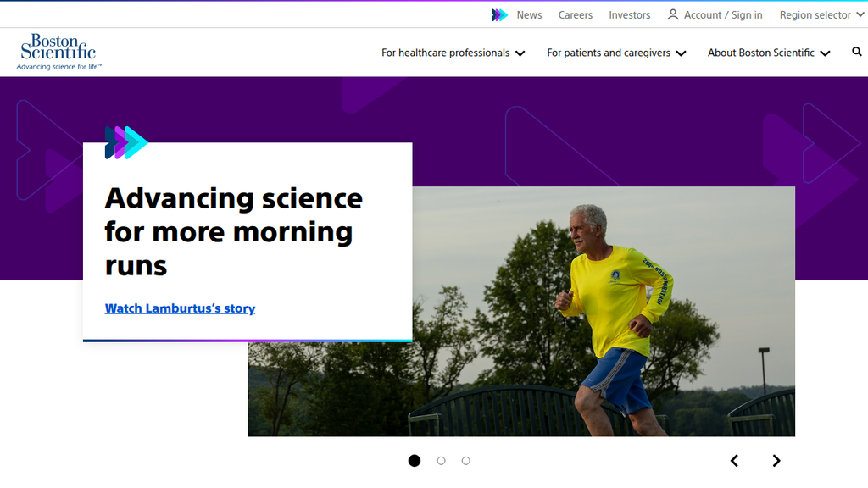Select the first carousel dot

414,461
